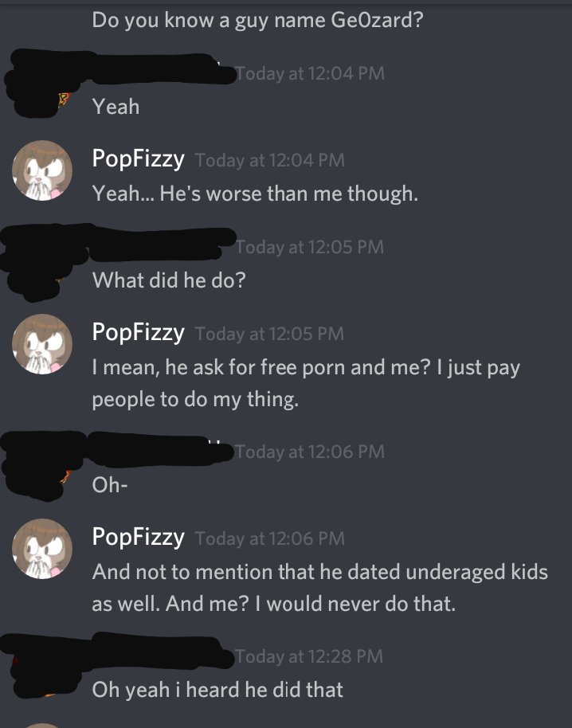Select the 'What did he do?' message

coord(169,280)
